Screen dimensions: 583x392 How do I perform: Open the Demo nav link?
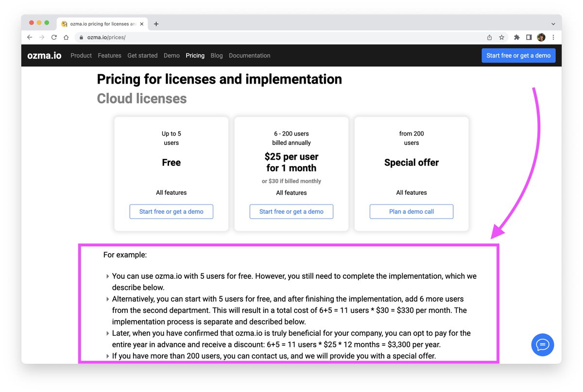click(171, 55)
